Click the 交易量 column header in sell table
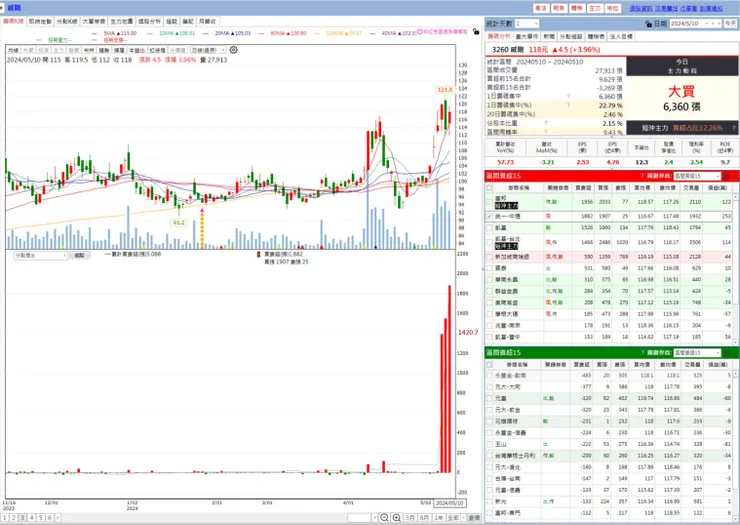 (x=691, y=364)
